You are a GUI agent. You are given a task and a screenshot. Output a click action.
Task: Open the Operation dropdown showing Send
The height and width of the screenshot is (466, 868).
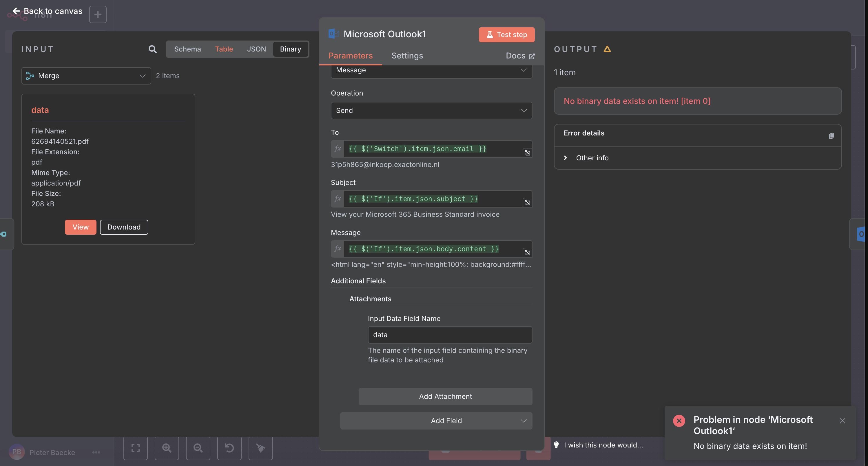click(431, 111)
